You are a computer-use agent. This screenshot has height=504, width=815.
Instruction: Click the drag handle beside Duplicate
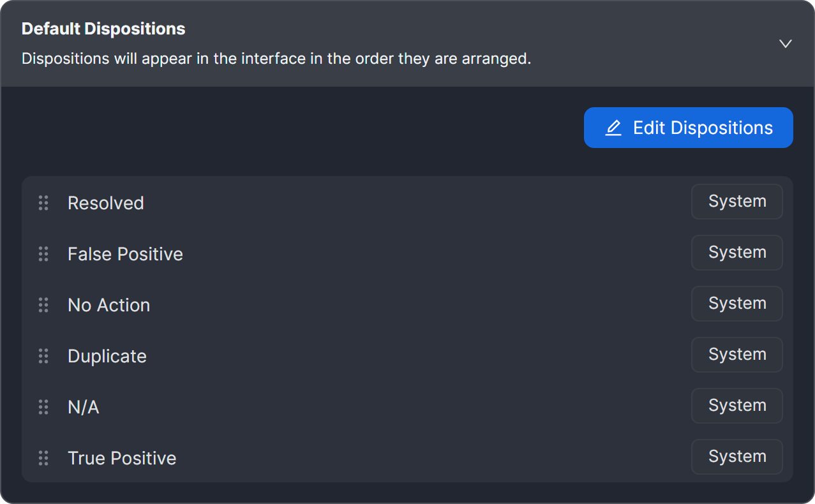coord(43,355)
